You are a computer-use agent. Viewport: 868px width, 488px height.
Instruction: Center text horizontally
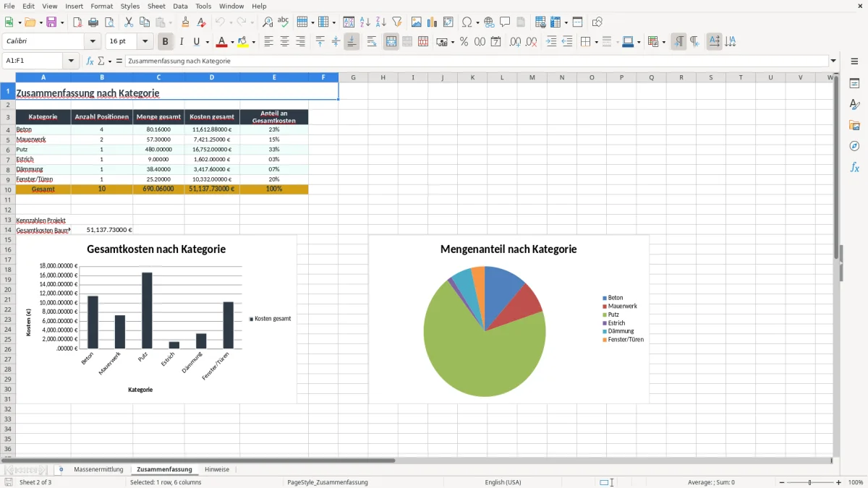[284, 42]
